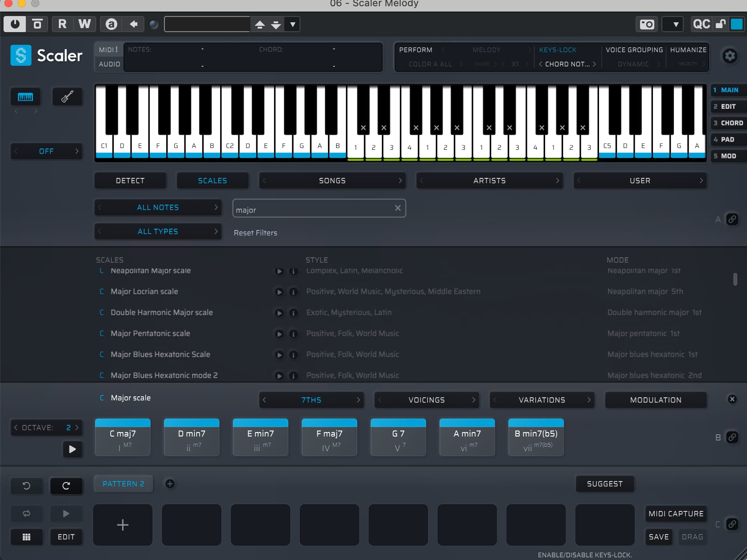Click the preset back arrow icon
The image size is (747, 560).
pos(133,24)
